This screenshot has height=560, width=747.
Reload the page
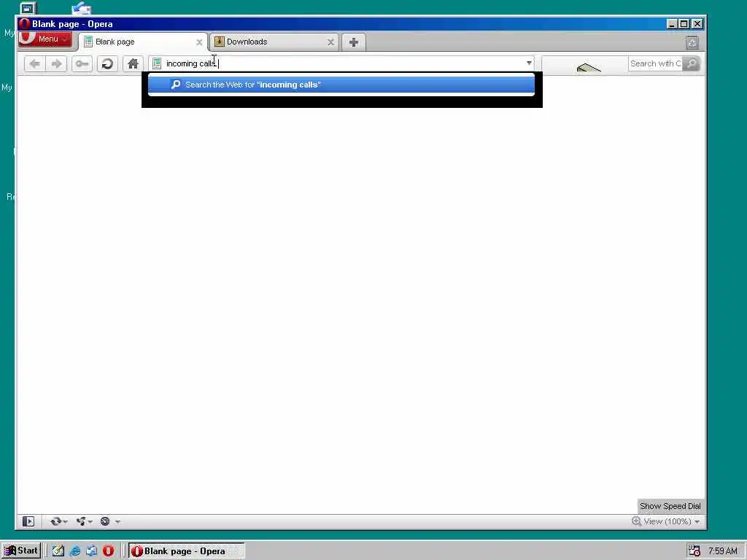tap(107, 64)
